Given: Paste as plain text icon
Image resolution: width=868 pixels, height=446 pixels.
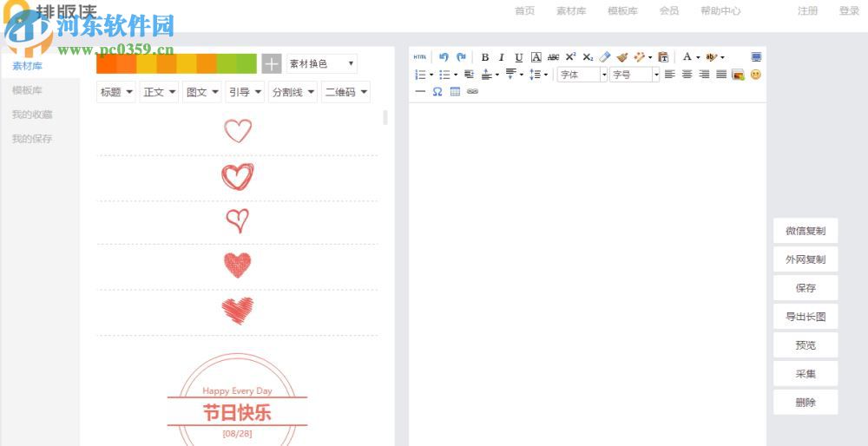Looking at the screenshot, I should (x=663, y=57).
